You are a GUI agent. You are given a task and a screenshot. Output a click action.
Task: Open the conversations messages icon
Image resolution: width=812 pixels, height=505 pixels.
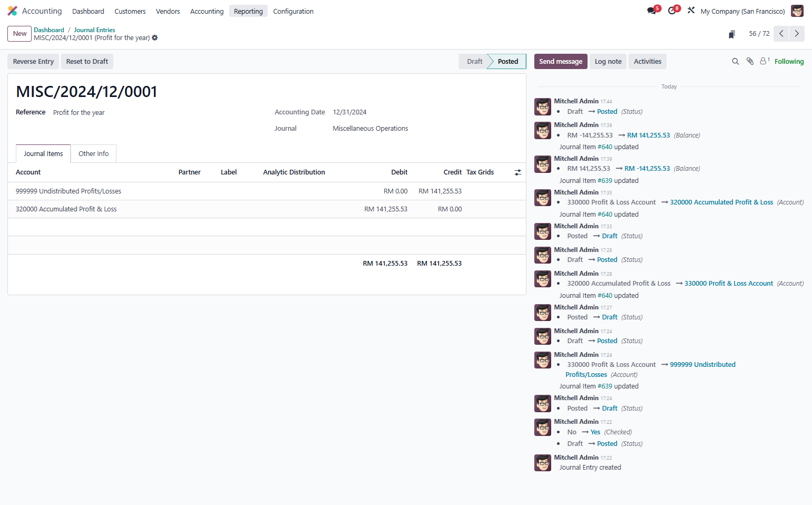coord(652,11)
